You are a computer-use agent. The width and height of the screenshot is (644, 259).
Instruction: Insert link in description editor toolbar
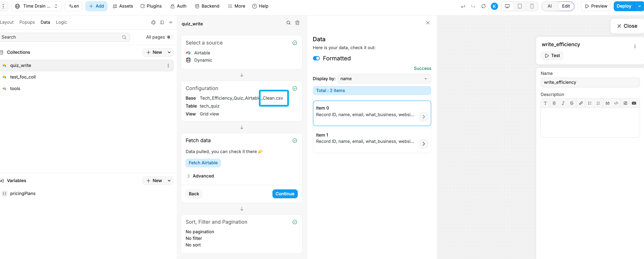(x=581, y=103)
